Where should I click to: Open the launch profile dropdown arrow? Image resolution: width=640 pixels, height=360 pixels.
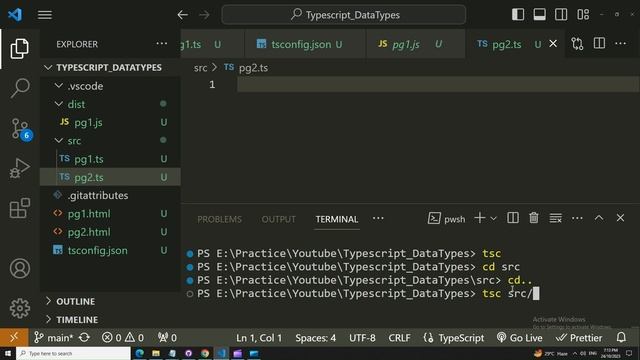(493, 219)
